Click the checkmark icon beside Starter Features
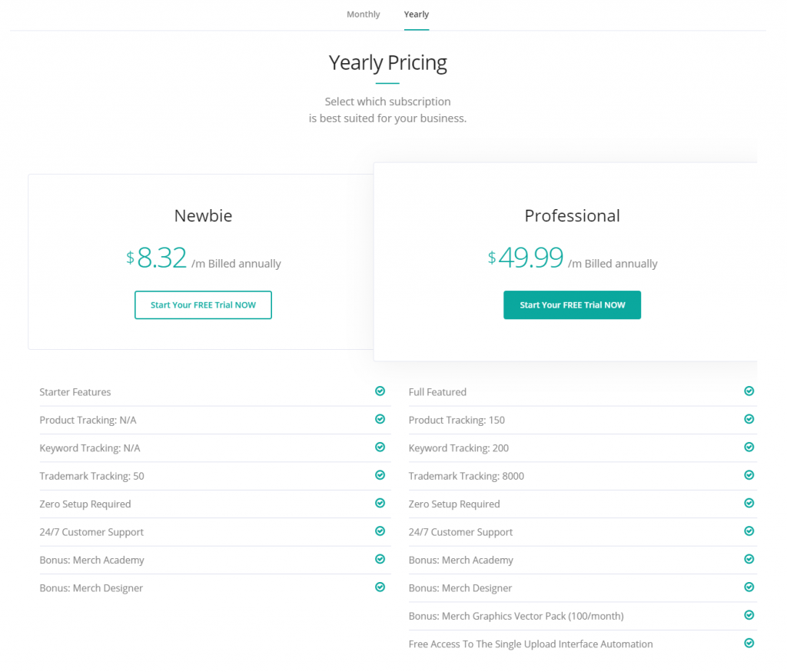The width and height of the screenshot is (787, 672). (x=380, y=391)
